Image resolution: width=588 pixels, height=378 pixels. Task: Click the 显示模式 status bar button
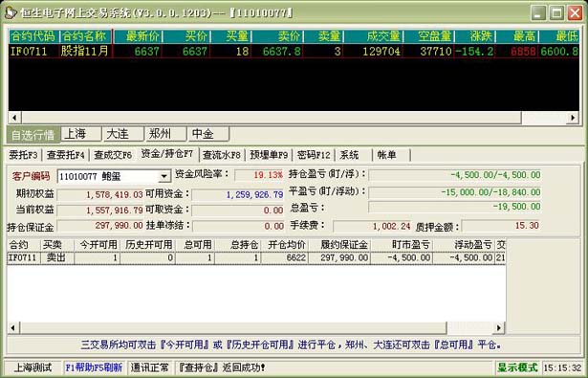click(517, 367)
